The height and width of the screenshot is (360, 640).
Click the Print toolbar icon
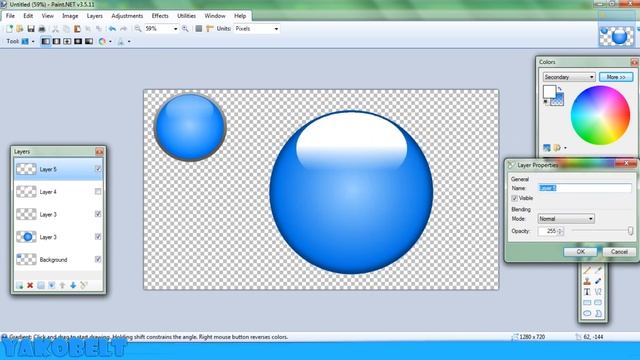(x=42, y=29)
